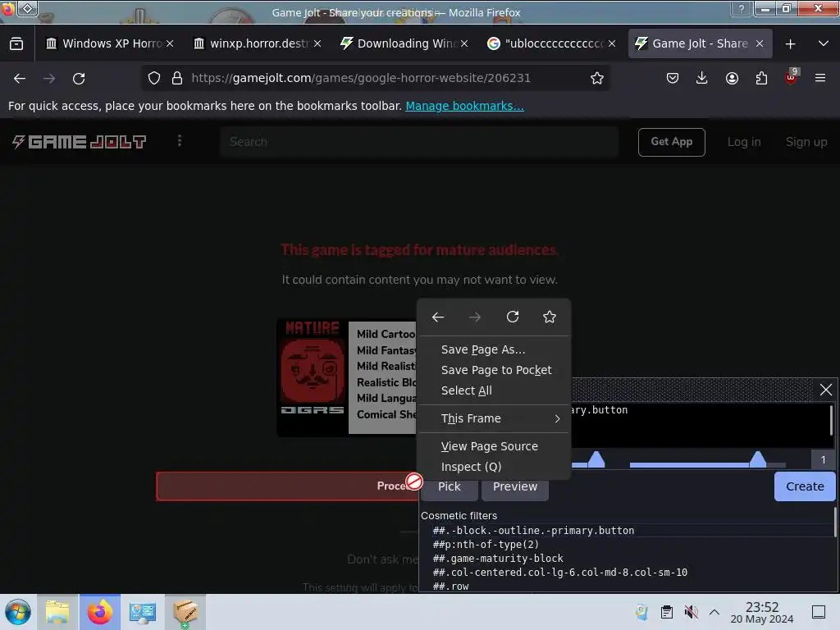Open Firefox account icon
This screenshot has width=840, height=630.
[732, 78]
